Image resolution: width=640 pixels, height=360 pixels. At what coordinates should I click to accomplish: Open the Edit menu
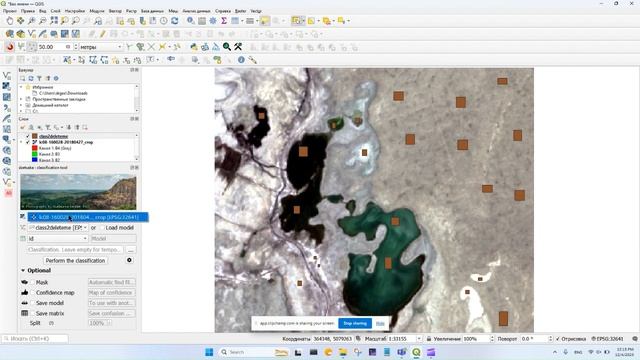point(28,11)
